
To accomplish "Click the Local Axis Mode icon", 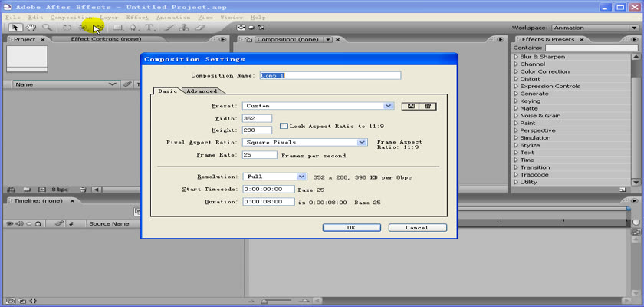I will [241, 28].
